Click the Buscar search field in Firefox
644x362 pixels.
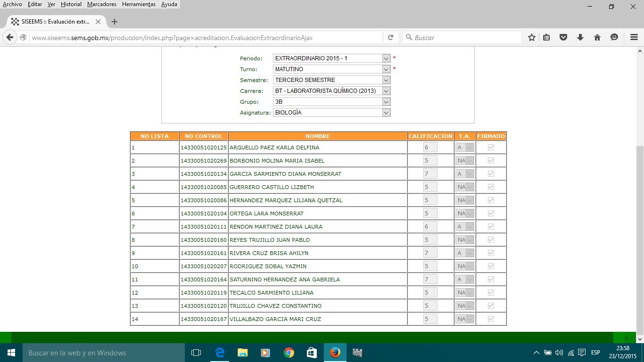[x=462, y=38]
